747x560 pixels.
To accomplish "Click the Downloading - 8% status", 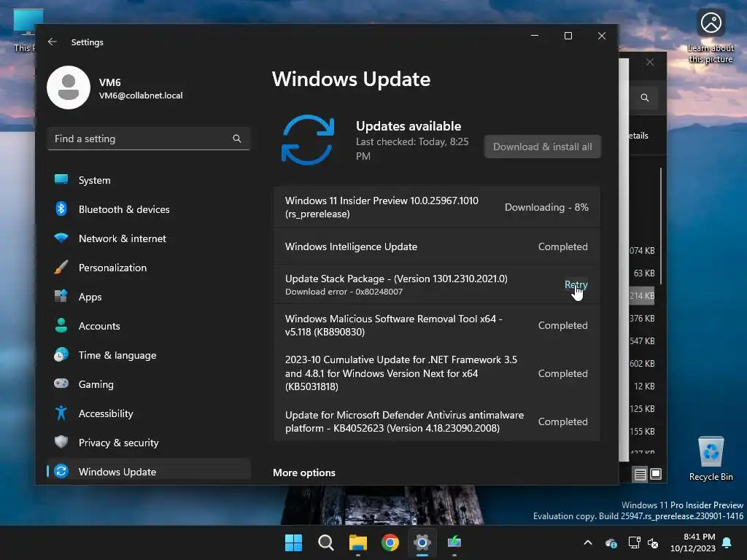I will point(546,207).
